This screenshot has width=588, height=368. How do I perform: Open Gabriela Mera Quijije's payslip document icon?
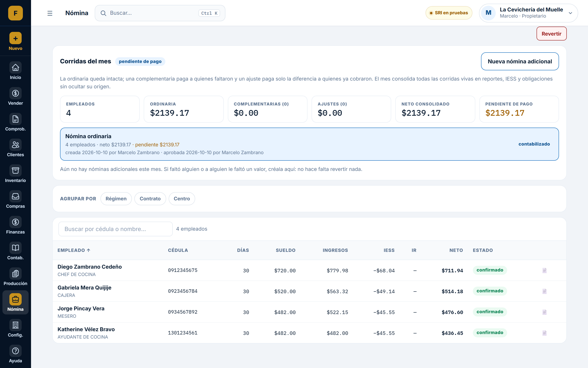pos(544,291)
